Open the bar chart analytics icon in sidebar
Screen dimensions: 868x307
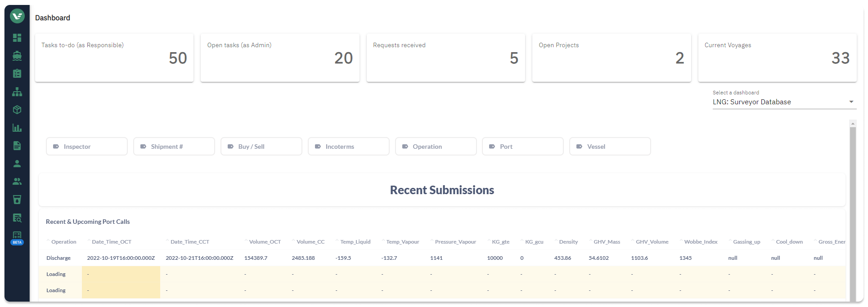17,128
